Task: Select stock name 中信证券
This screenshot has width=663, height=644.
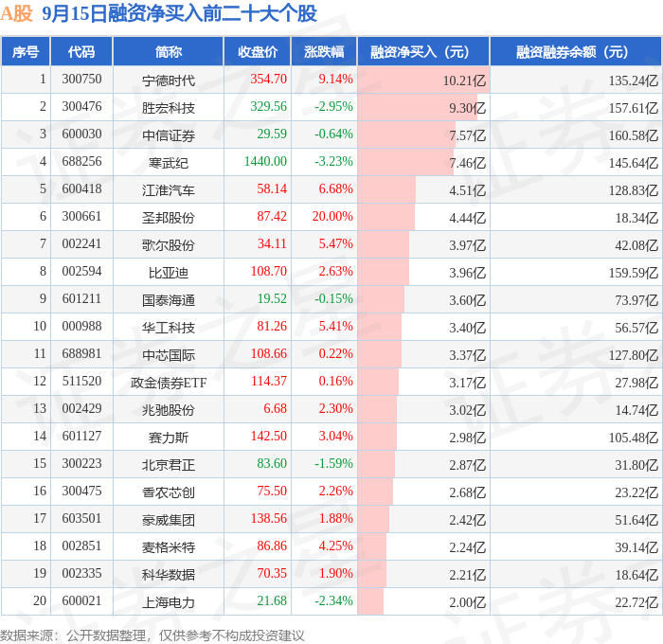Action: [169, 135]
